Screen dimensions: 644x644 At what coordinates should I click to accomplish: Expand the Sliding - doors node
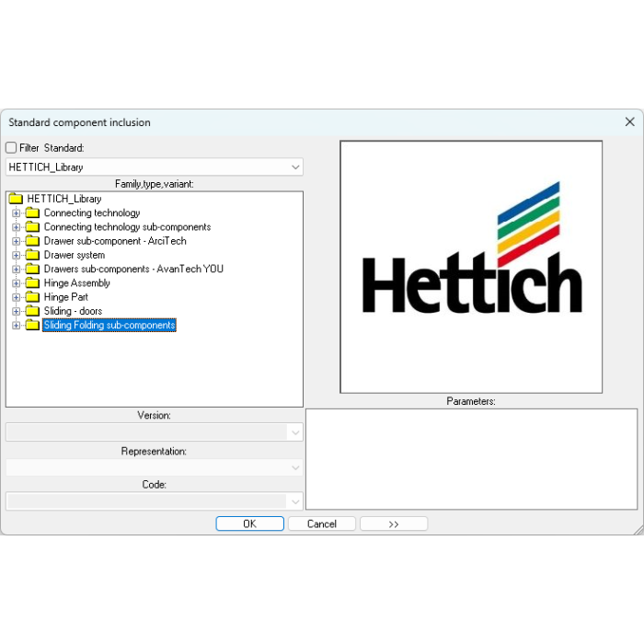[16, 311]
